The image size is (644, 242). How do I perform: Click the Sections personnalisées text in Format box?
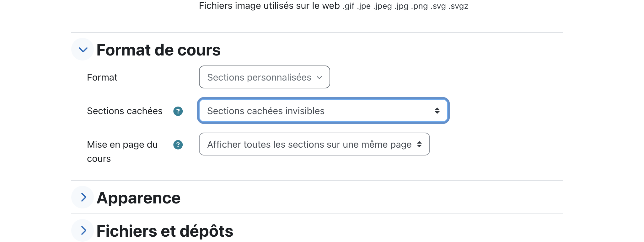coord(259,77)
